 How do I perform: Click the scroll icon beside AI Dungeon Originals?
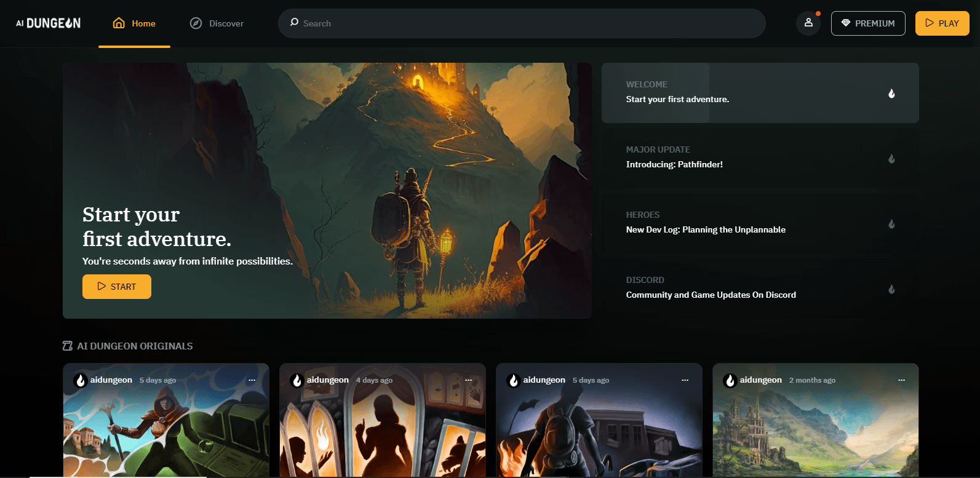pos(68,346)
